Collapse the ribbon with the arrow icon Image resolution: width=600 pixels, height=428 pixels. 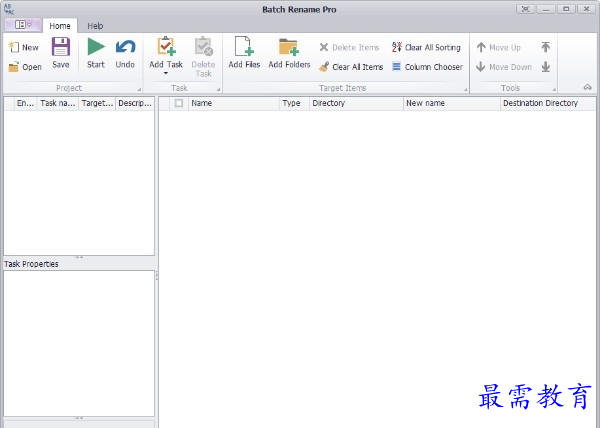[x=587, y=88]
